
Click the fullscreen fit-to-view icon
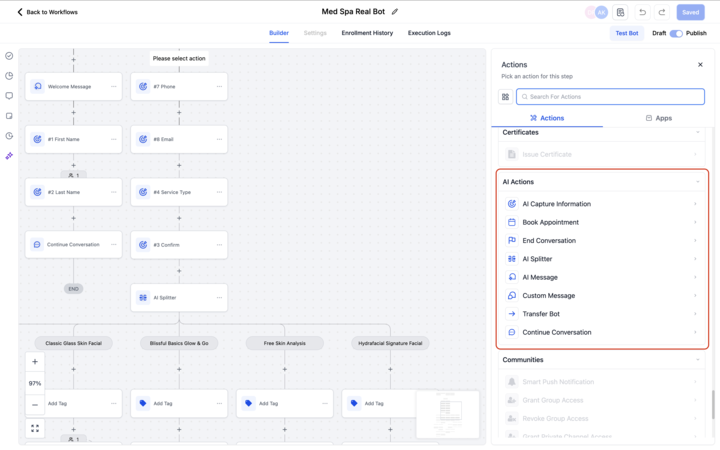click(35, 428)
